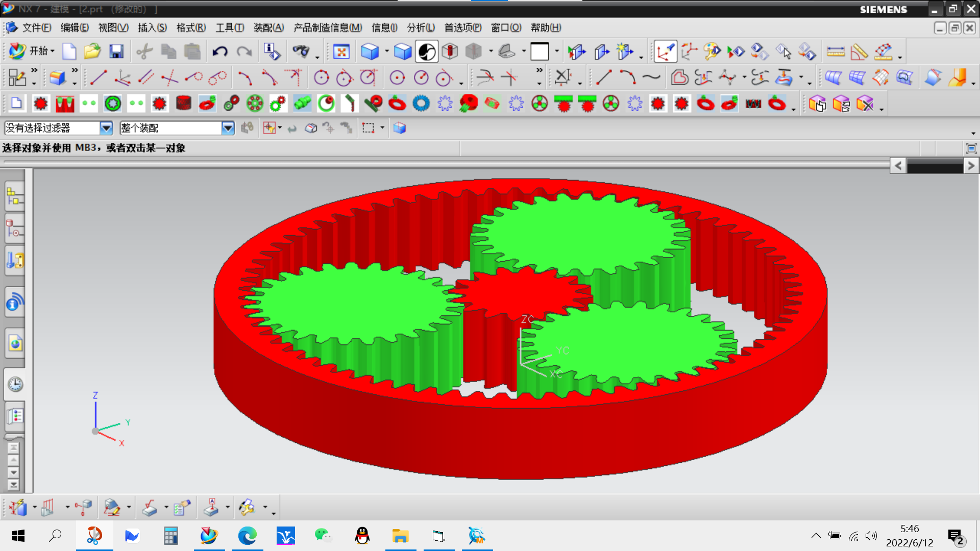This screenshot has width=980, height=551.
Task: Expand the gear toolbar options arrow
Action: pyautogui.click(x=793, y=109)
